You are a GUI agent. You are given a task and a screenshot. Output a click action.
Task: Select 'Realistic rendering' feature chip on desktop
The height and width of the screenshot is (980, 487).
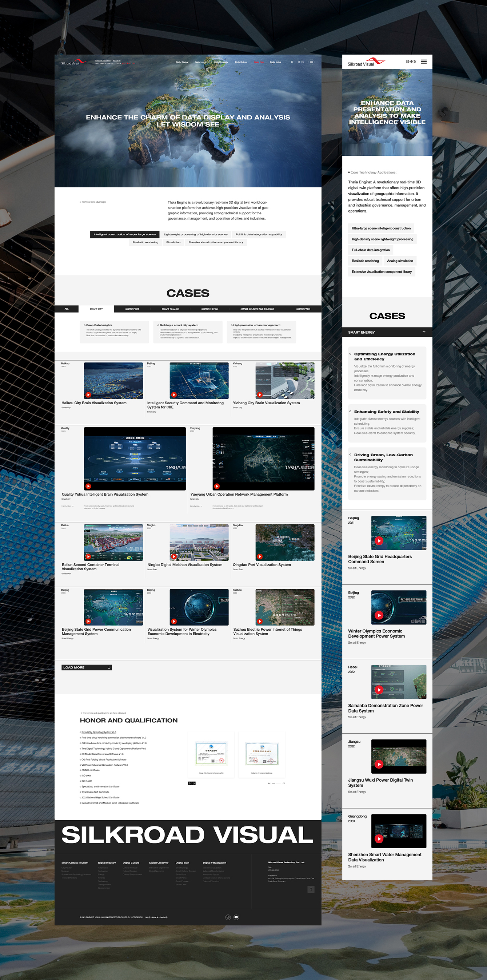pos(145,242)
